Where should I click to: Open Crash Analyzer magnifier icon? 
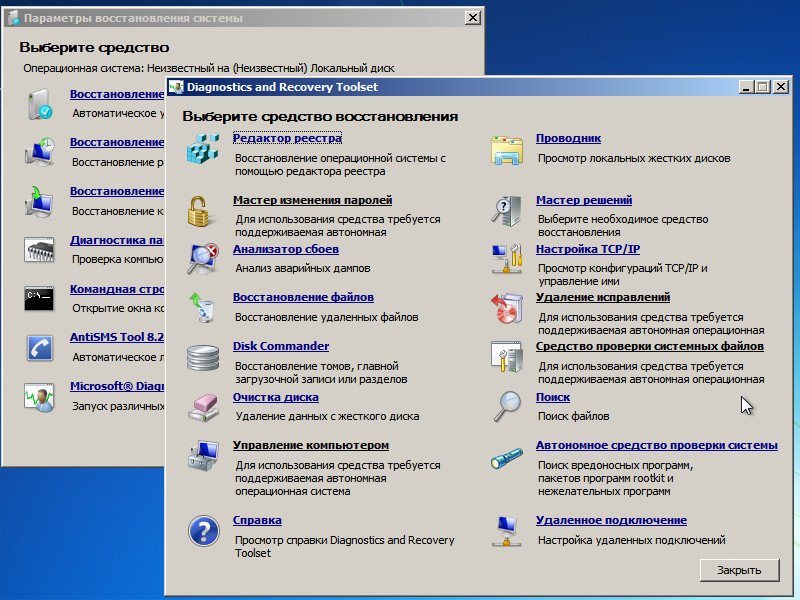coord(203,259)
